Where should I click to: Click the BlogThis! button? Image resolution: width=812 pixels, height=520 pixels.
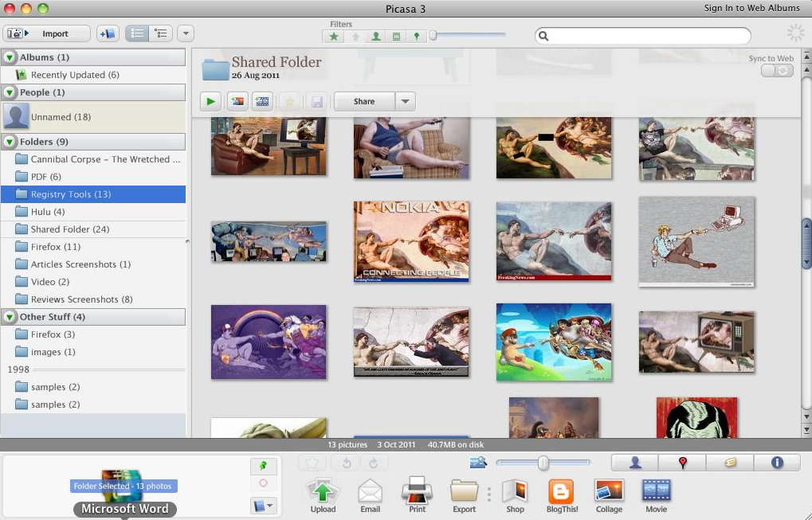click(562, 495)
